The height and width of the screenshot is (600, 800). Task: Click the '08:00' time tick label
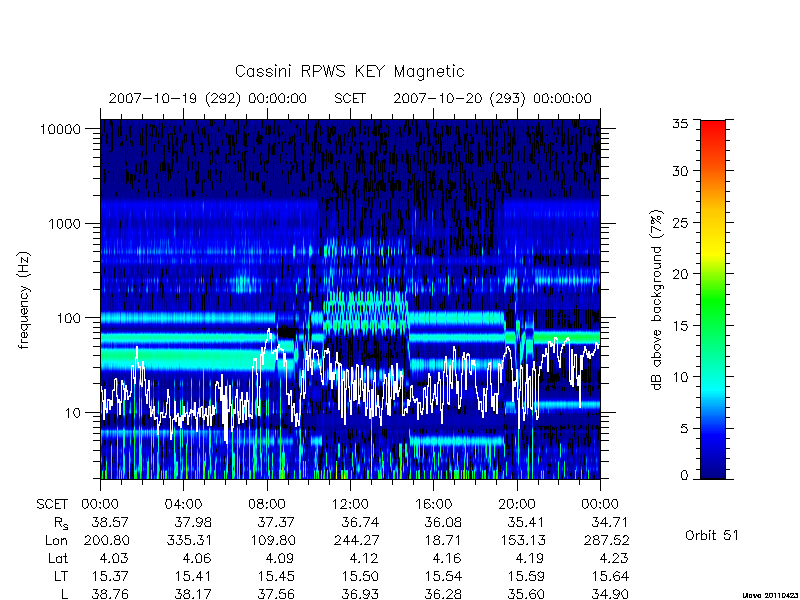[x=267, y=505]
